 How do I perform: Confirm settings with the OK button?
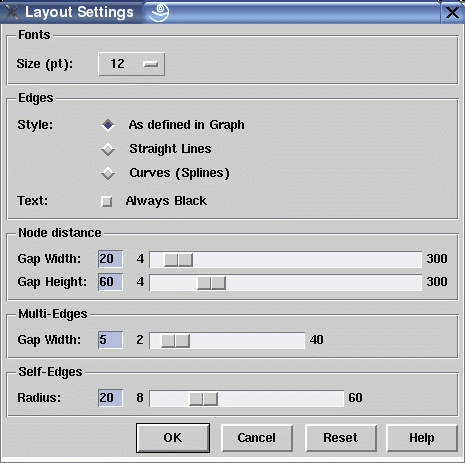pyautogui.click(x=173, y=438)
